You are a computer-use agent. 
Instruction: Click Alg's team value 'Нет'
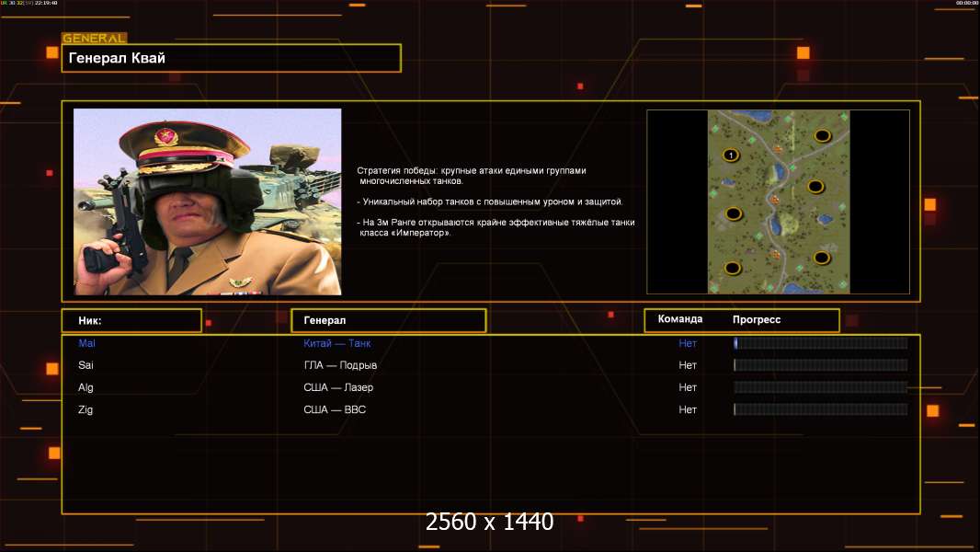coord(688,387)
